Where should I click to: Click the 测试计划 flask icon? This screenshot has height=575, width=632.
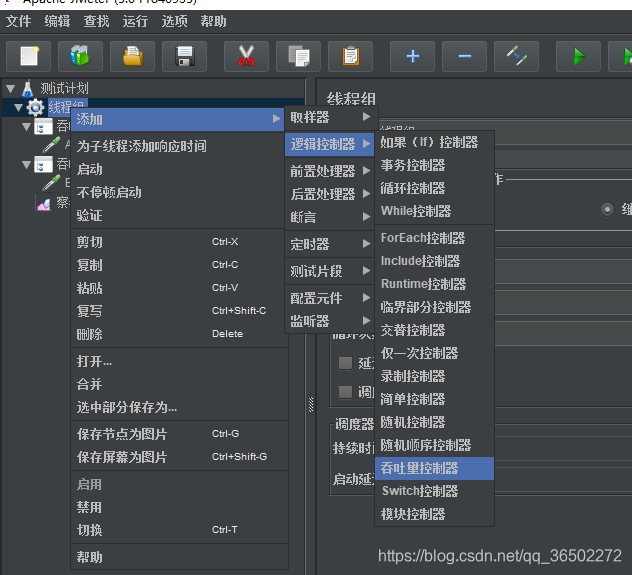tap(27, 89)
